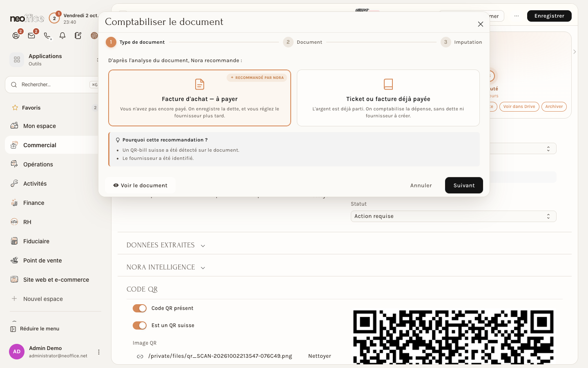Open the Statut Action requise dropdown
This screenshot has width=588, height=368.
[453, 216]
